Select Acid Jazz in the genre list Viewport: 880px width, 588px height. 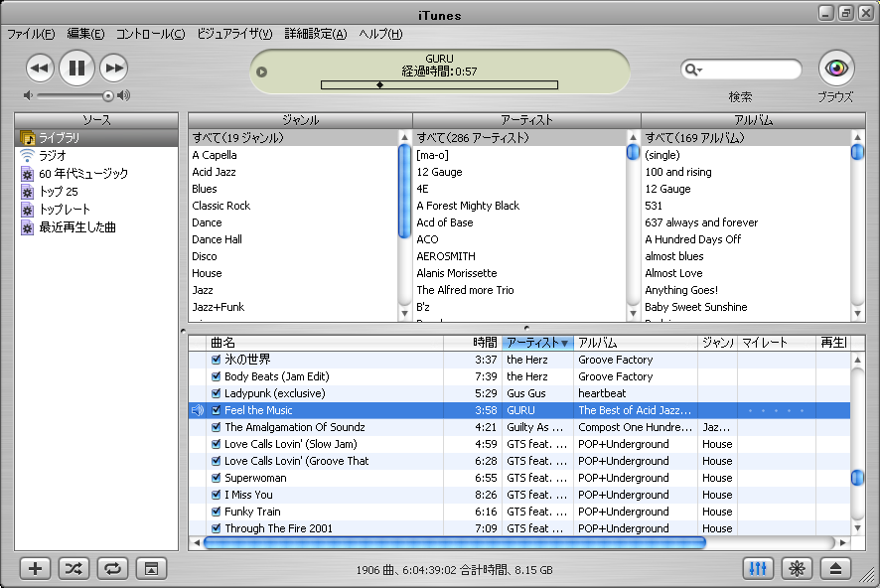point(215,172)
